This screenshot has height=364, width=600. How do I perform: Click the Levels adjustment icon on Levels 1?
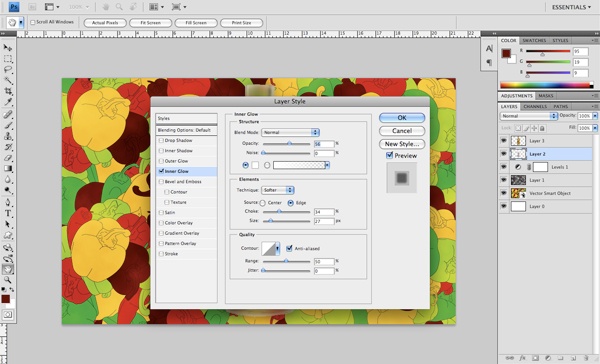click(x=518, y=167)
